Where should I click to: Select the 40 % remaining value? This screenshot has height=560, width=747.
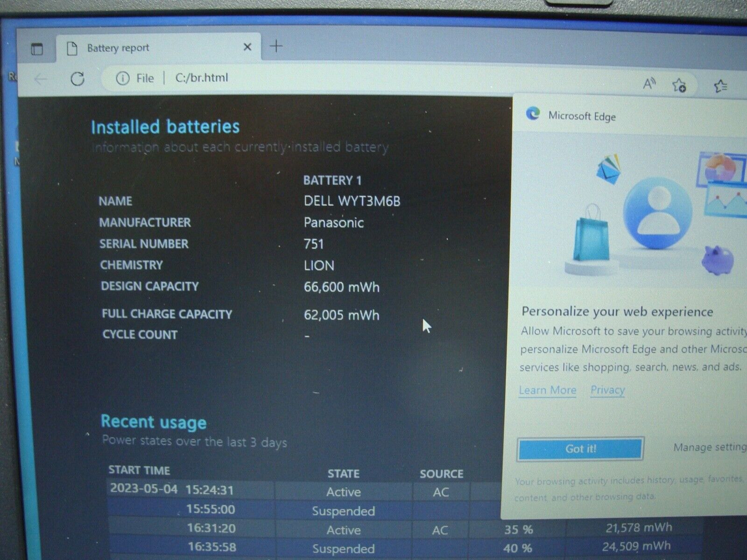(518, 548)
